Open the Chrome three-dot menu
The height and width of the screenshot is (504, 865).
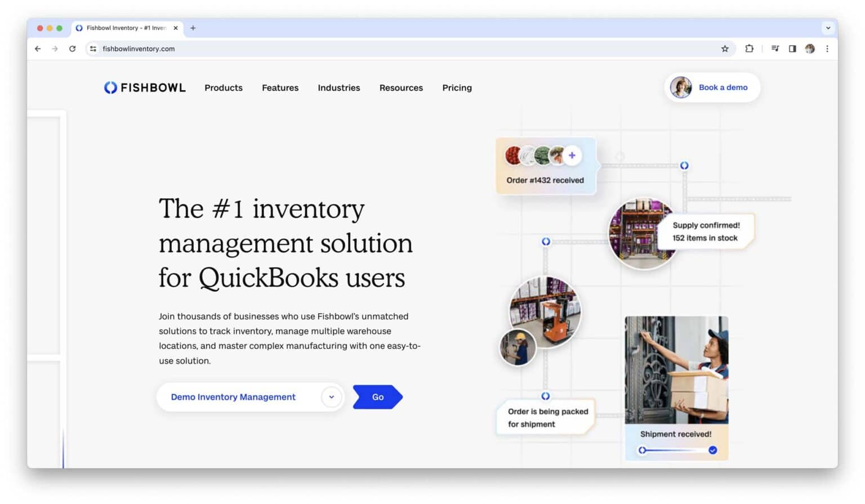click(827, 49)
